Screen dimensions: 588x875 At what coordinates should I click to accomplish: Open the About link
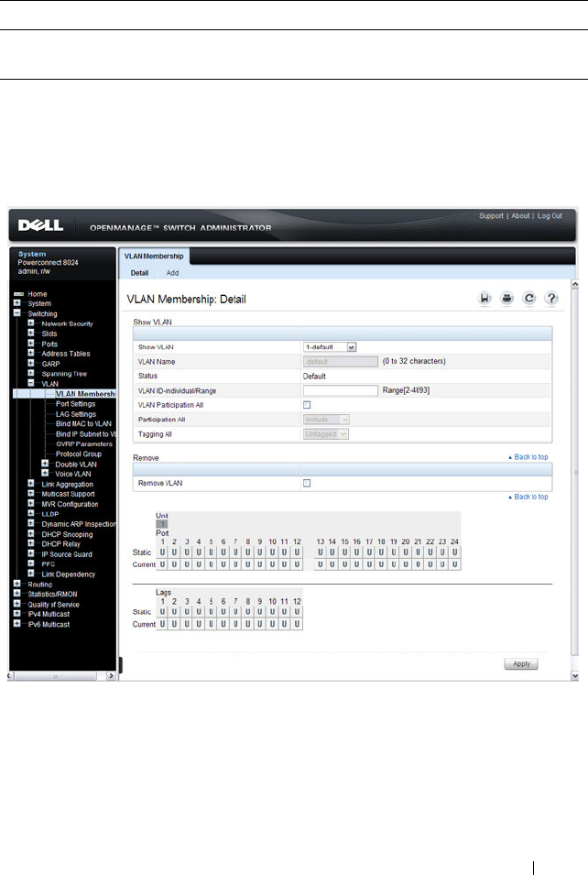point(520,216)
